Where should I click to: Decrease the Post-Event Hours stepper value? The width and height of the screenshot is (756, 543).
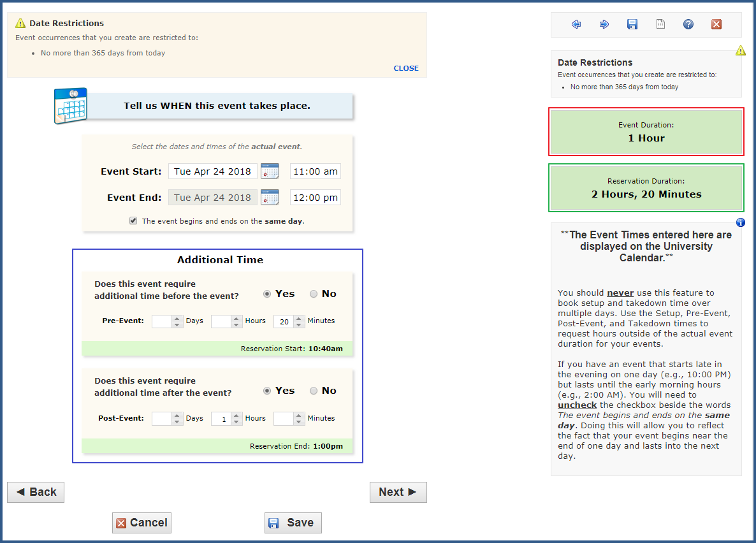pyautogui.click(x=236, y=422)
